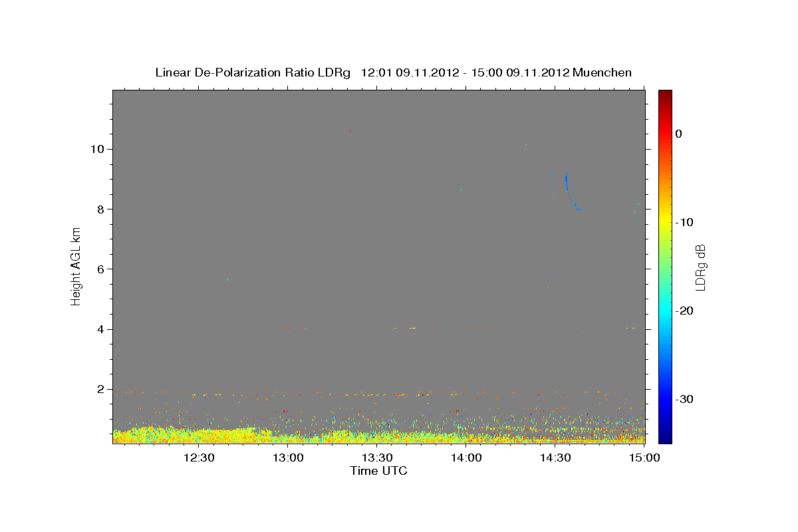Click the 13:00 time axis label
Screen dimensions: 798x532
click(288, 458)
